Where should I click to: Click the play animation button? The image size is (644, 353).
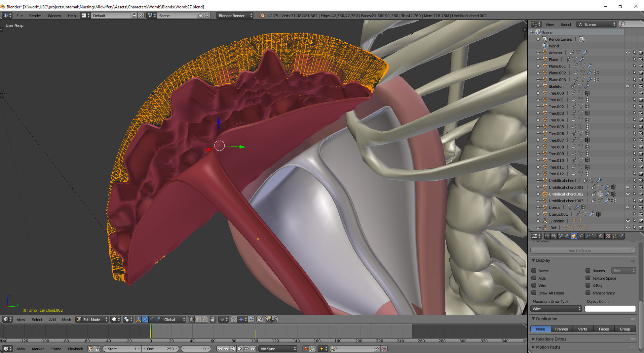[240, 349]
